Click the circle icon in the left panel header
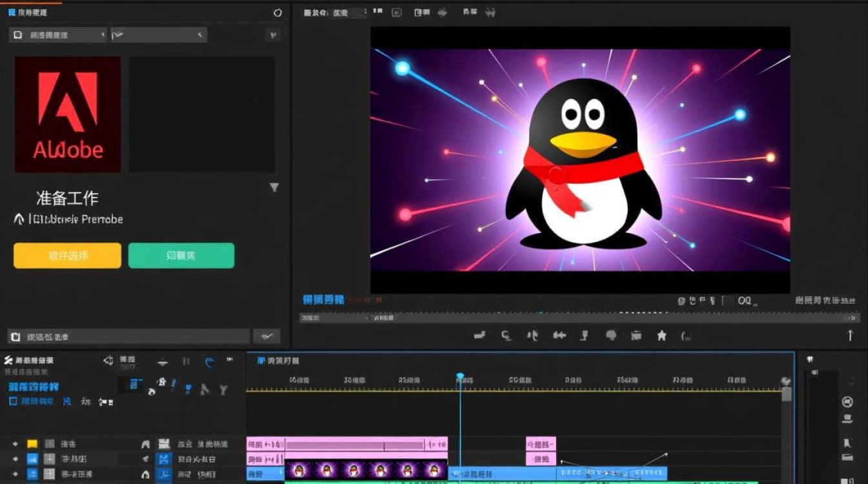The height and width of the screenshot is (484, 868). click(278, 12)
